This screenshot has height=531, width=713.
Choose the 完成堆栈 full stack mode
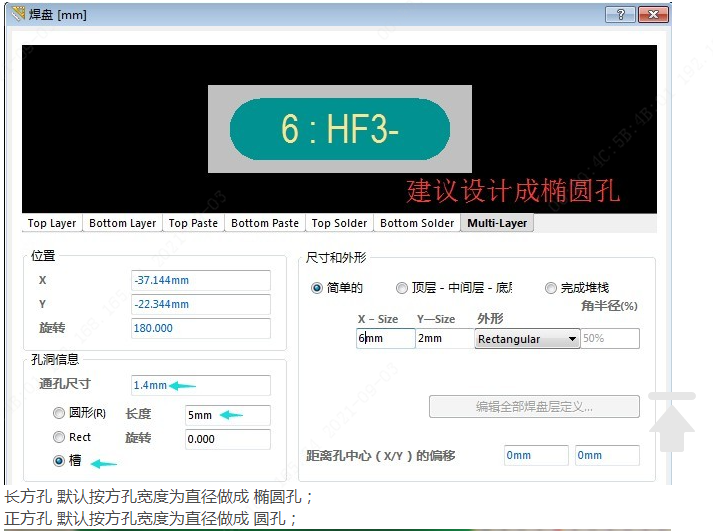(x=551, y=288)
